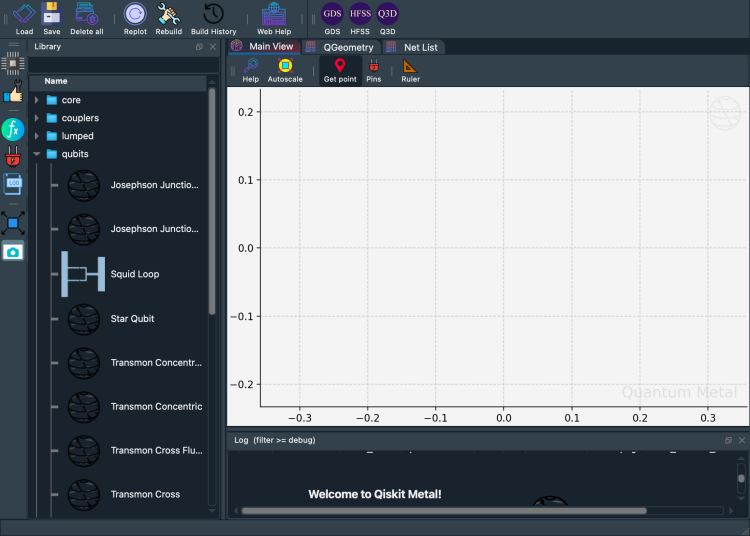The height and width of the screenshot is (536, 750).
Task: Toggle Pins display
Action: click(374, 71)
